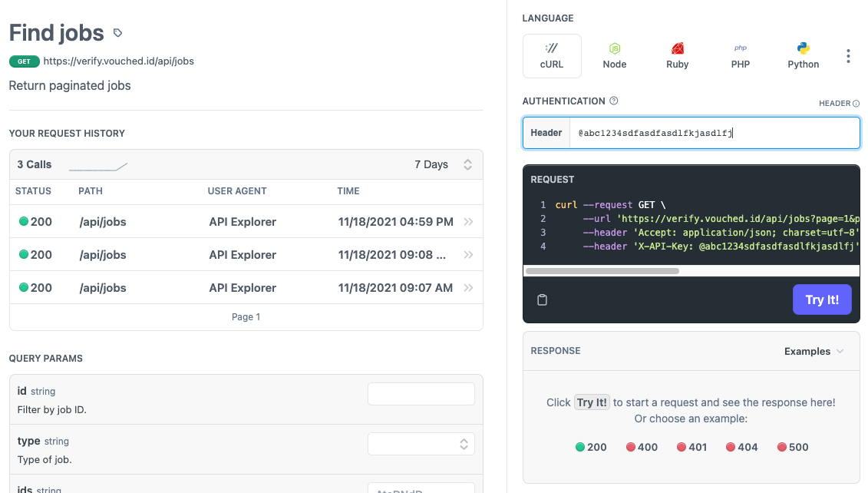This screenshot has width=868, height=493.
Task: Click the X-API-Key header line in request
Action: click(720, 246)
